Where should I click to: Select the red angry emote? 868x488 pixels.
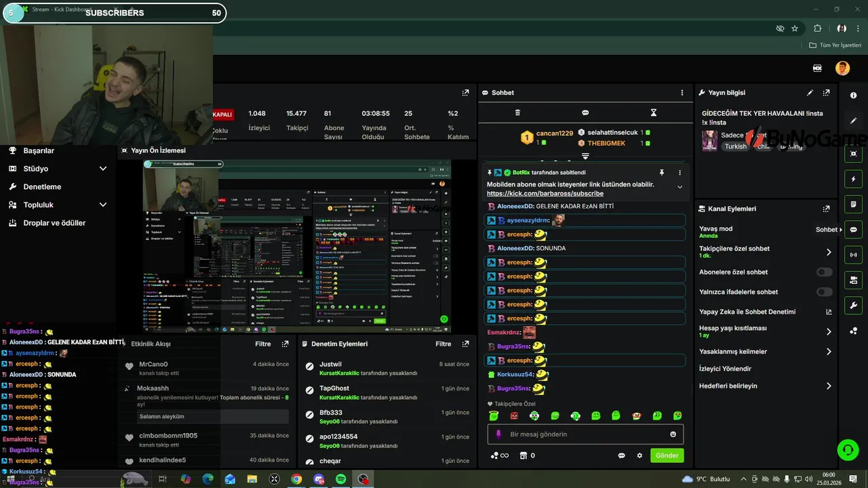click(x=514, y=415)
